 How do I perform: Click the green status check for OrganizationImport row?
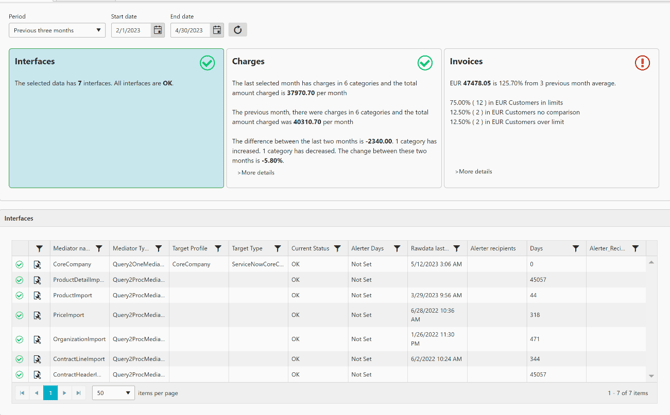point(19,340)
